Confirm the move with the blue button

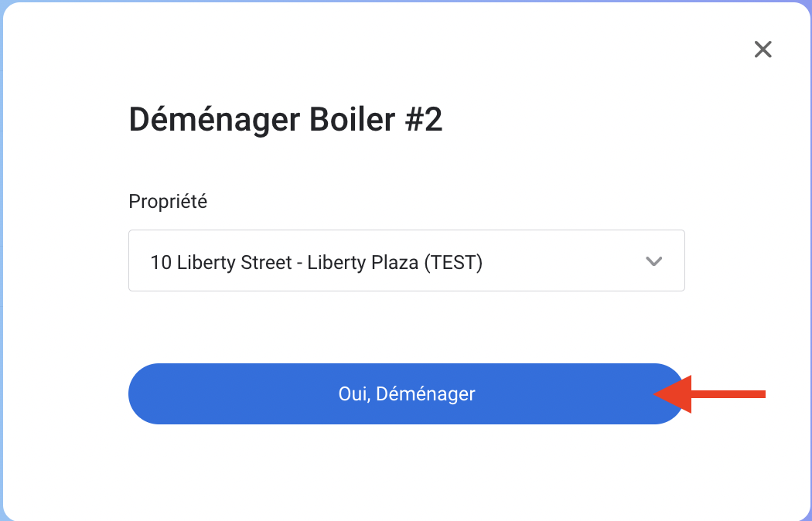(406, 394)
